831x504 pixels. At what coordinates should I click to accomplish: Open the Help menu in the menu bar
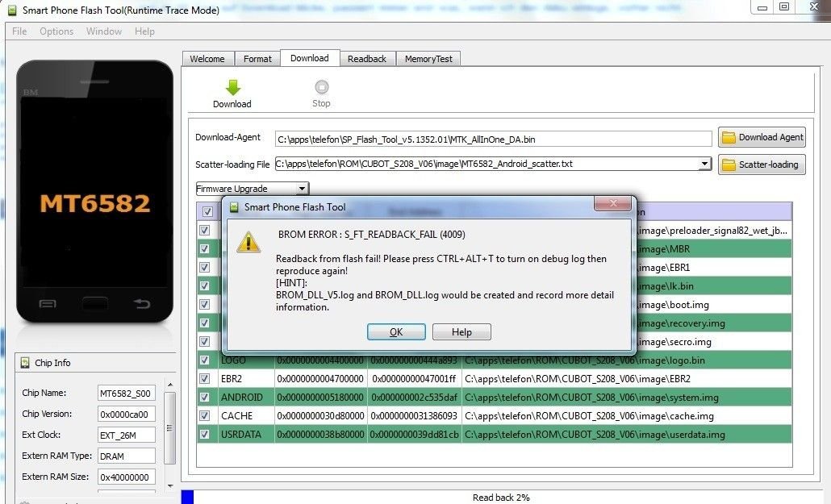[x=144, y=31]
